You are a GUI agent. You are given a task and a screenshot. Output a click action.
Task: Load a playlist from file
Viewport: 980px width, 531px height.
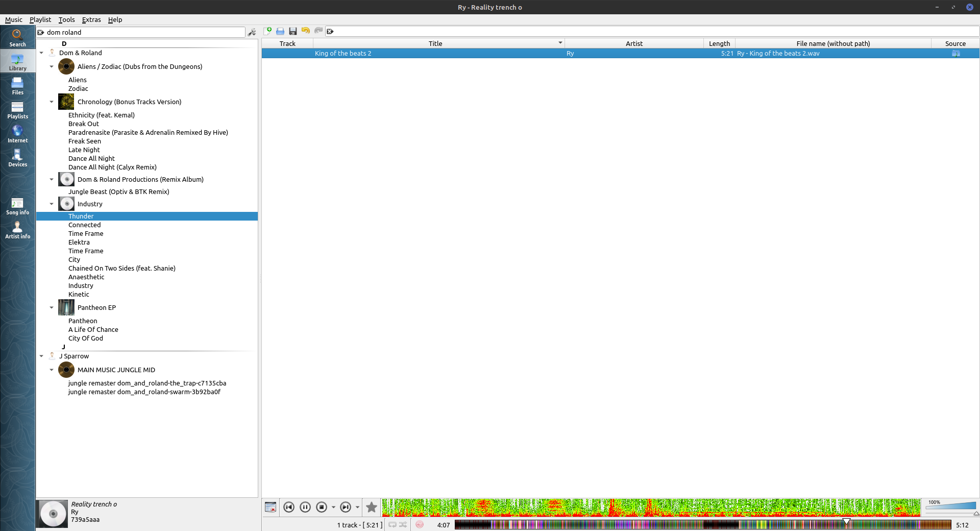[280, 31]
